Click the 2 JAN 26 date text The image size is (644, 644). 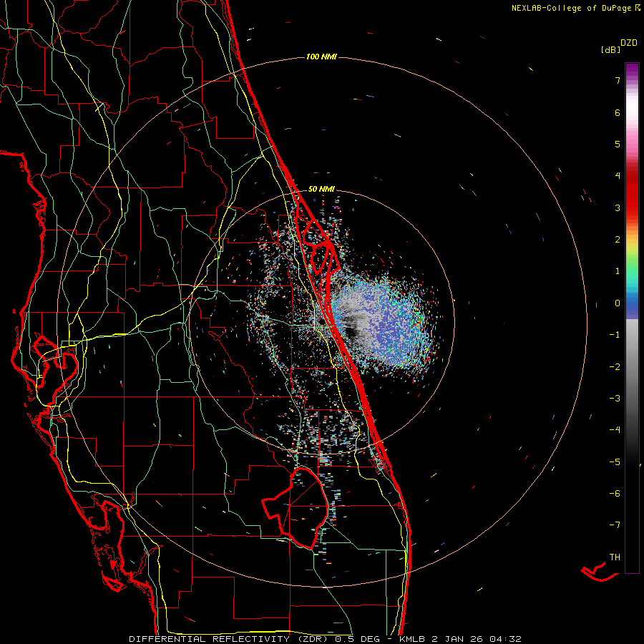coord(459,639)
